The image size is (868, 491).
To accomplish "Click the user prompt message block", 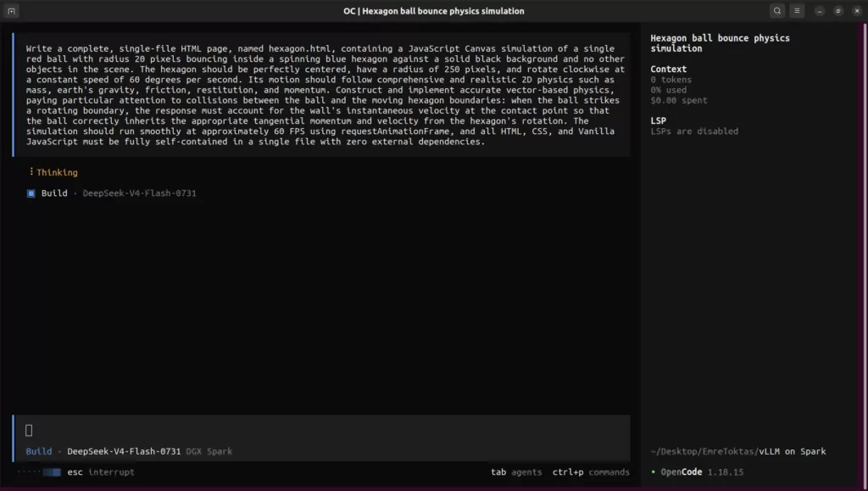I will tap(321, 95).
